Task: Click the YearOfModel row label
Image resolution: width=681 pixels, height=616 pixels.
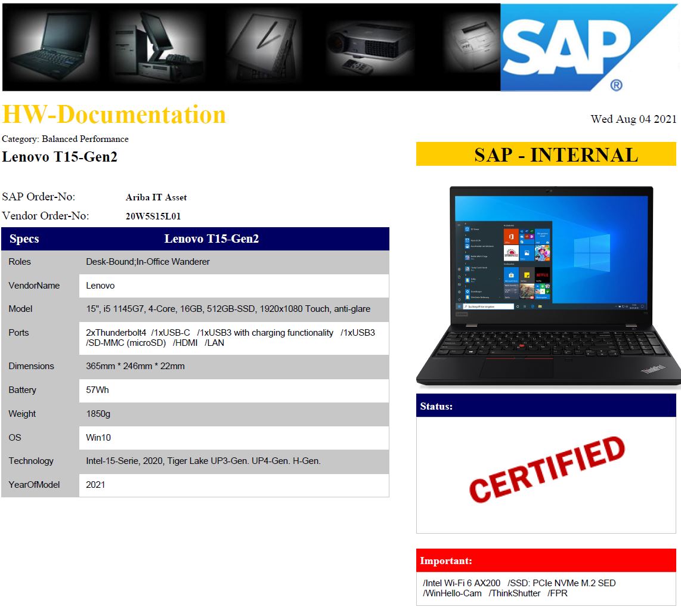Action: coord(34,485)
